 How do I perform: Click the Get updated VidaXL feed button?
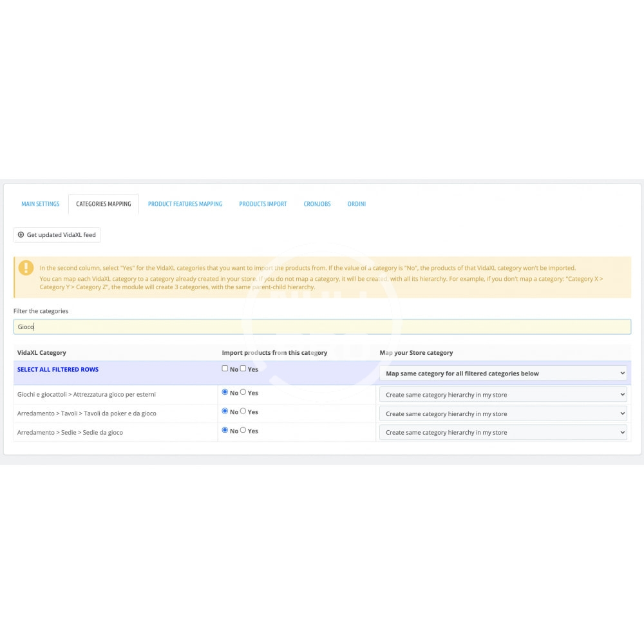point(57,235)
